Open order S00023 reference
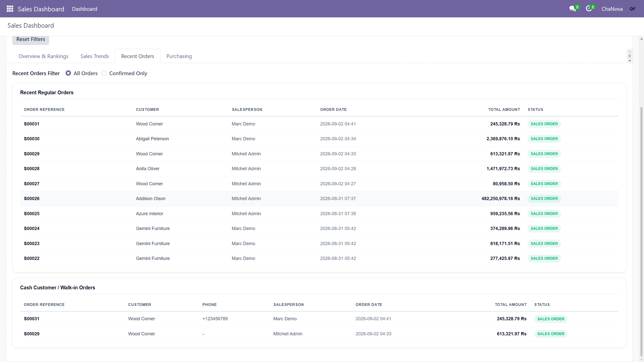Image resolution: width=644 pixels, height=362 pixels. point(31,244)
